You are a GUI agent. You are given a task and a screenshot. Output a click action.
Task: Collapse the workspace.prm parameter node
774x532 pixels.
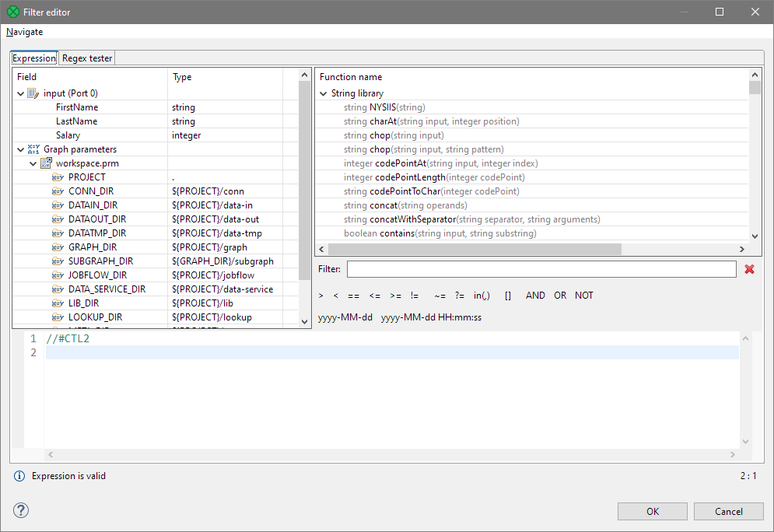(x=33, y=163)
